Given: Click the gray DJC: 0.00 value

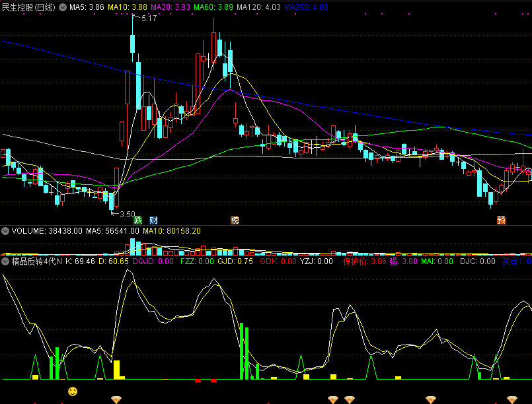Looking at the screenshot, I should (478, 261).
